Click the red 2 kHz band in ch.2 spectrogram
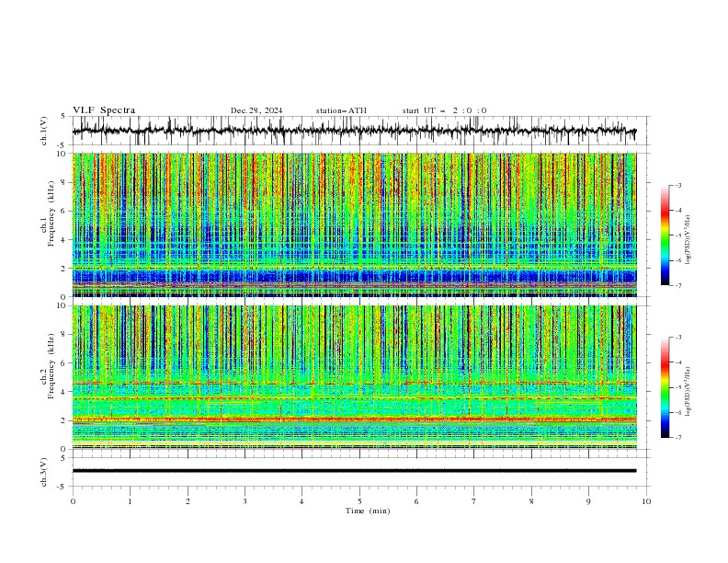 tap(354, 419)
